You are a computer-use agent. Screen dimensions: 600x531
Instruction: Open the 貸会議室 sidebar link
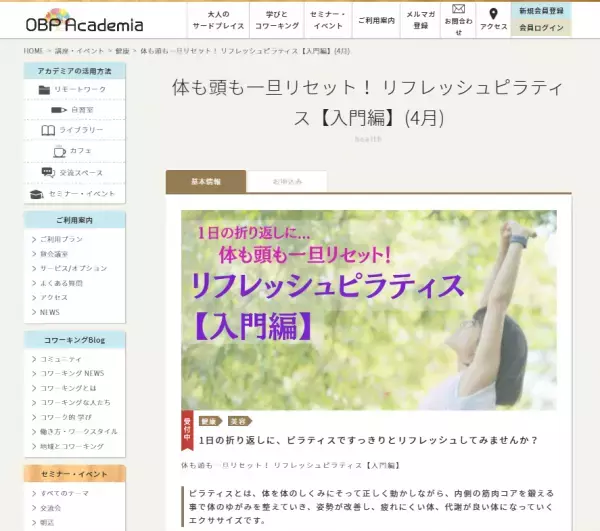[54, 254]
